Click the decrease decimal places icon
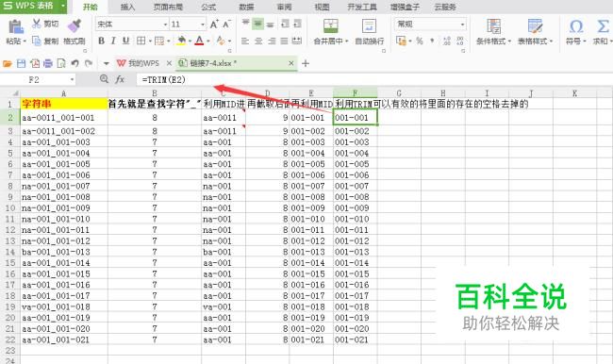613x364 pixels. 460,41
